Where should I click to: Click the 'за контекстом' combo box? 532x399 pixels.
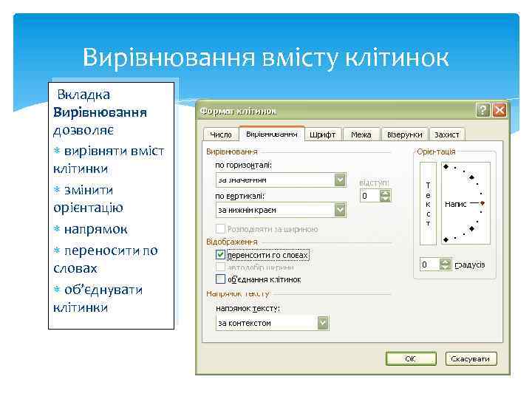(x=273, y=323)
